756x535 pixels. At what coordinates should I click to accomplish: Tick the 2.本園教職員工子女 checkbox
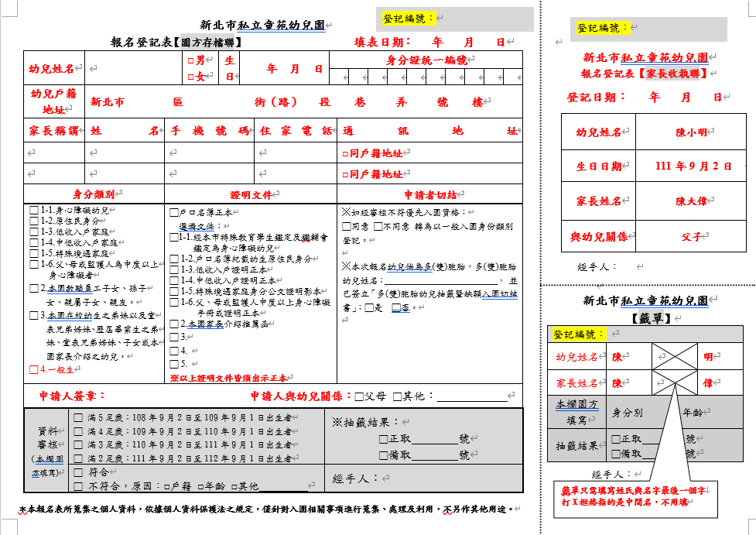(34, 289)
